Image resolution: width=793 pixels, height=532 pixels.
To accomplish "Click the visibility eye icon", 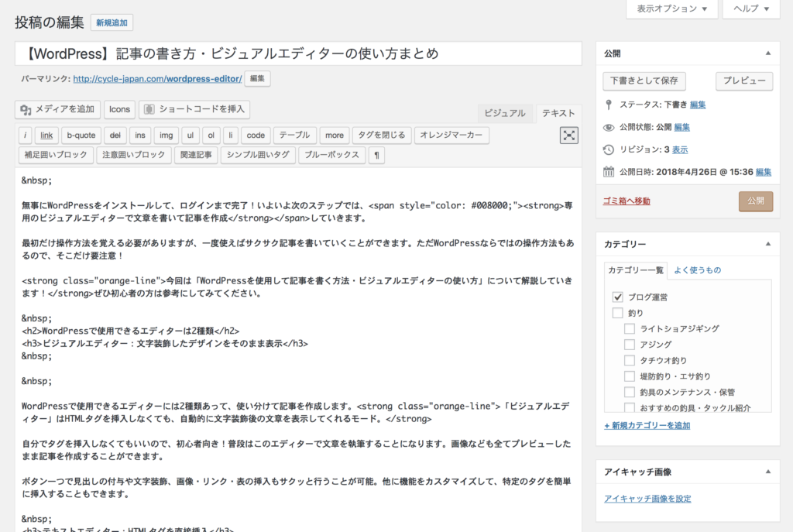I will tap(609, 128).
